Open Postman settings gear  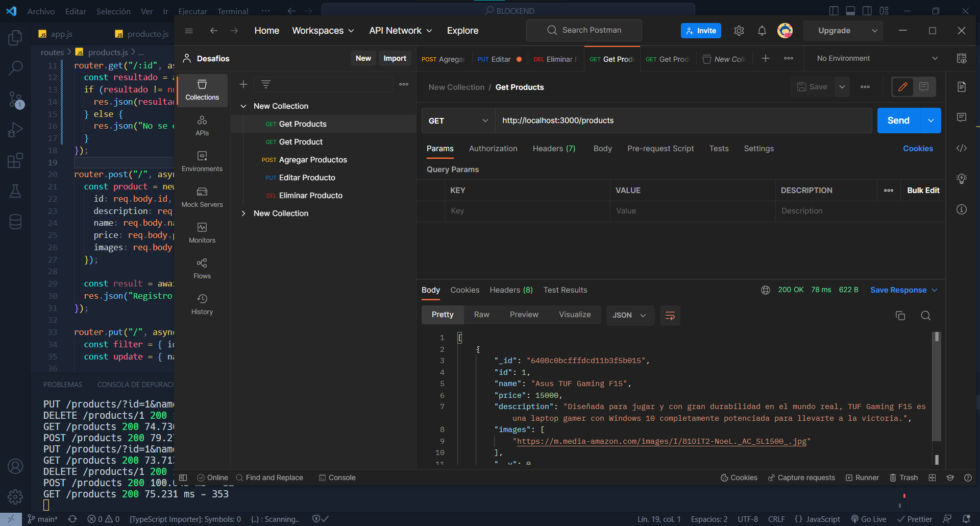coord(739,31)
